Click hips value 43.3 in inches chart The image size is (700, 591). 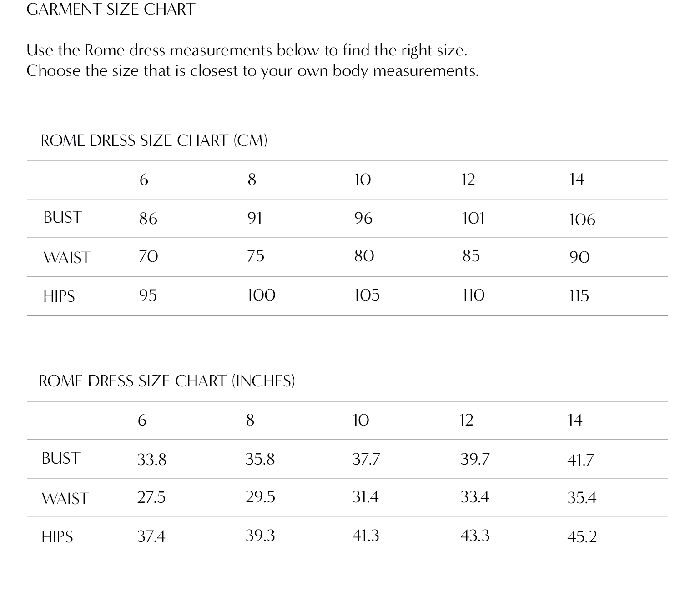pyautogui.click(x=475, y=536)
